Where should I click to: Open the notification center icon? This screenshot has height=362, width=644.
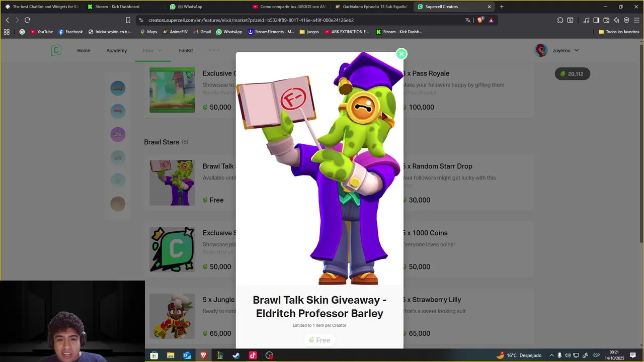tap(633, 355)
